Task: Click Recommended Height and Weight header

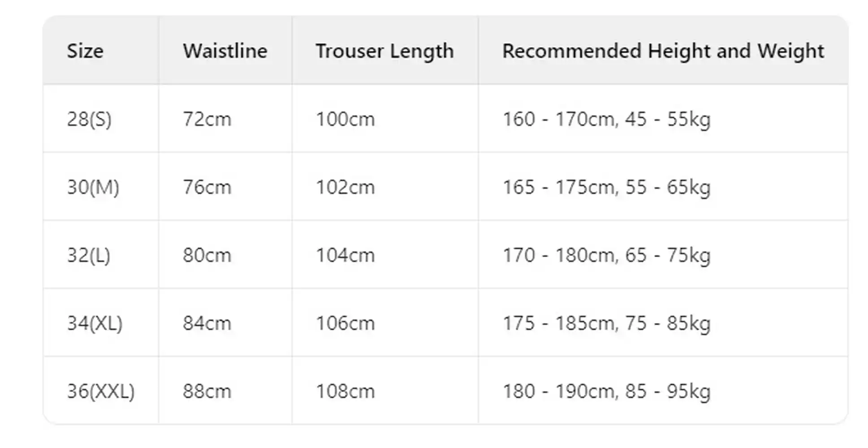Action: (x=663, y=51)
